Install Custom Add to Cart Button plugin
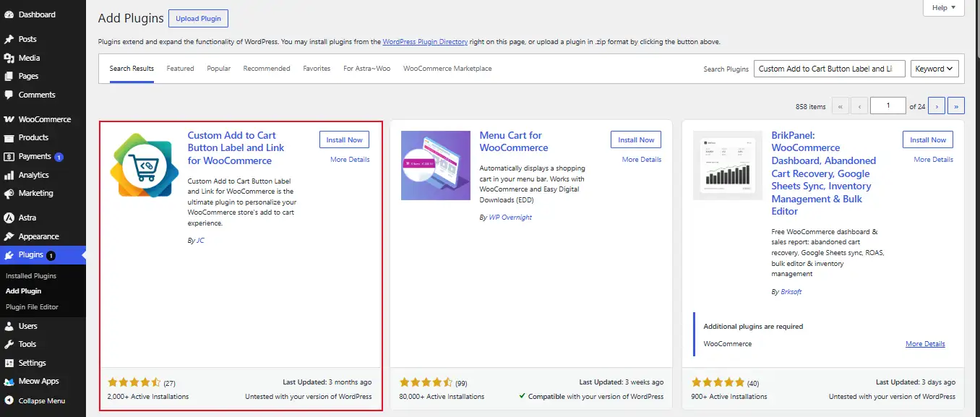Viewport: 980px width, 417px height. coord(344,139)
